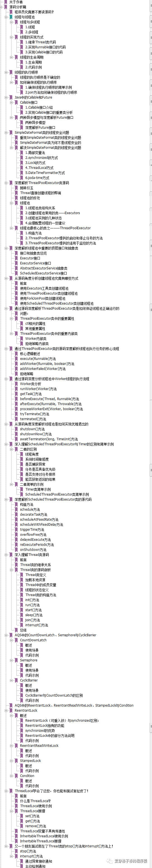The height and width of the screenshot is (868, 152).
Task: Select bookmark 4.ThreadLocal方式
Action: coord(39,168)
